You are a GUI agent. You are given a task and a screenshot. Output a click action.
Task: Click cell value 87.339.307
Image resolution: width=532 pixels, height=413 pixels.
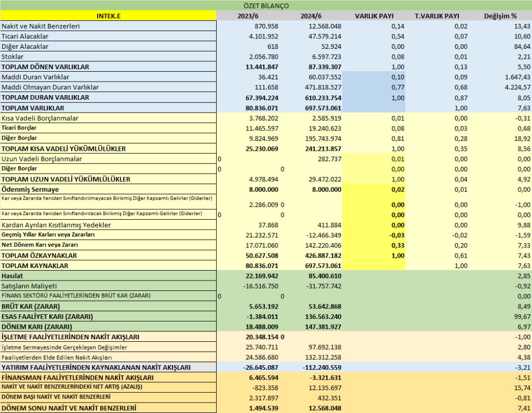pos(325,67)
